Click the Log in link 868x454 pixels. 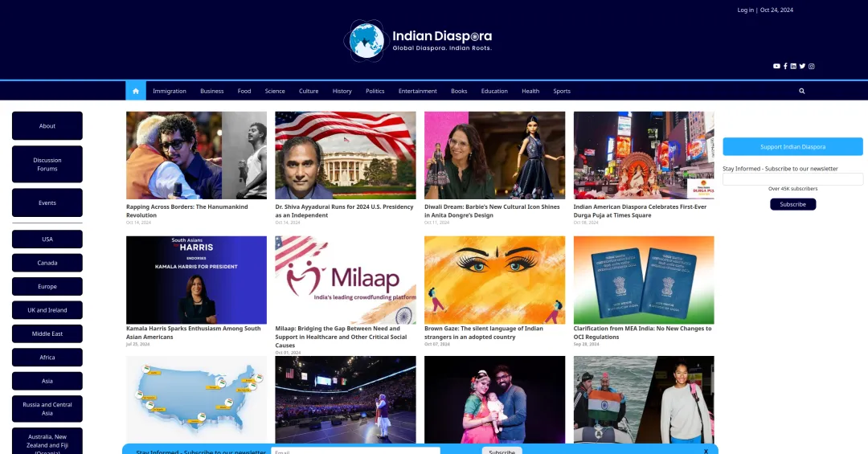click(x=745, y=10)
